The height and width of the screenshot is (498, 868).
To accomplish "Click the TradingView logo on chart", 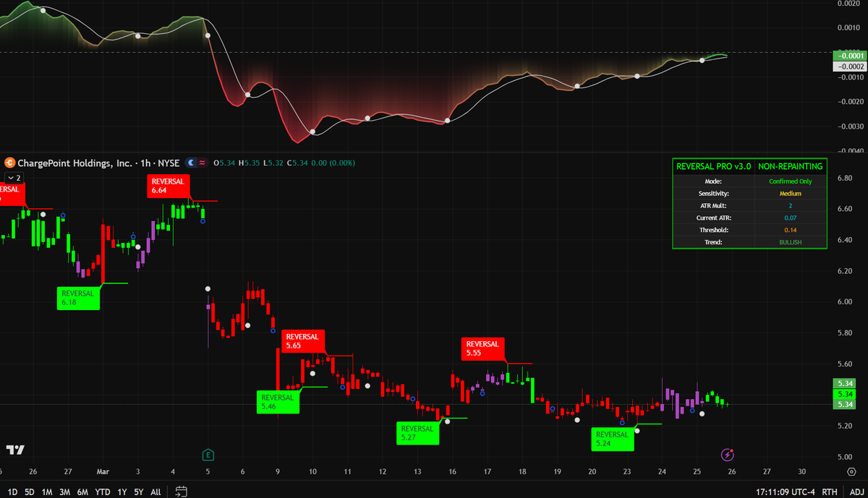I will coord(15,450).
